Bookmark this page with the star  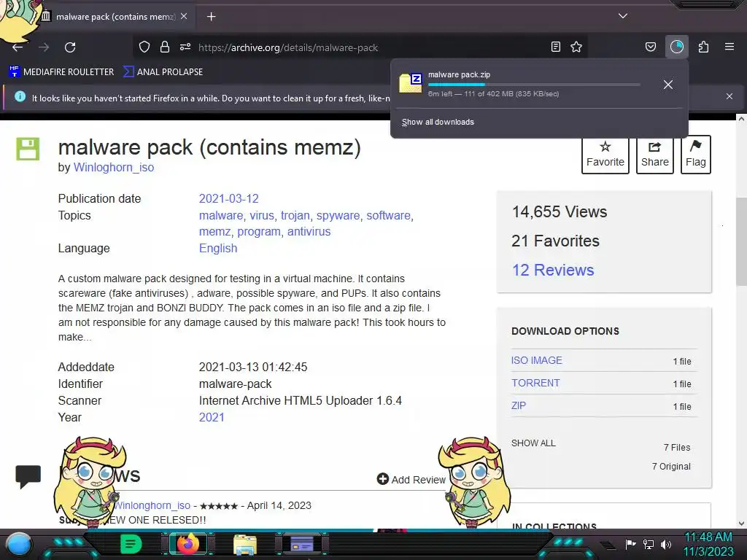coord(576,47)
